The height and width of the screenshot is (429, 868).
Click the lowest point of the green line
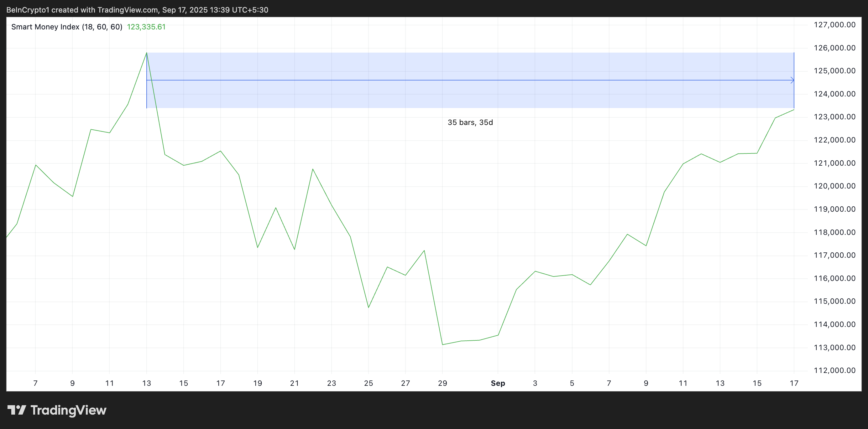tap(442, 344)
